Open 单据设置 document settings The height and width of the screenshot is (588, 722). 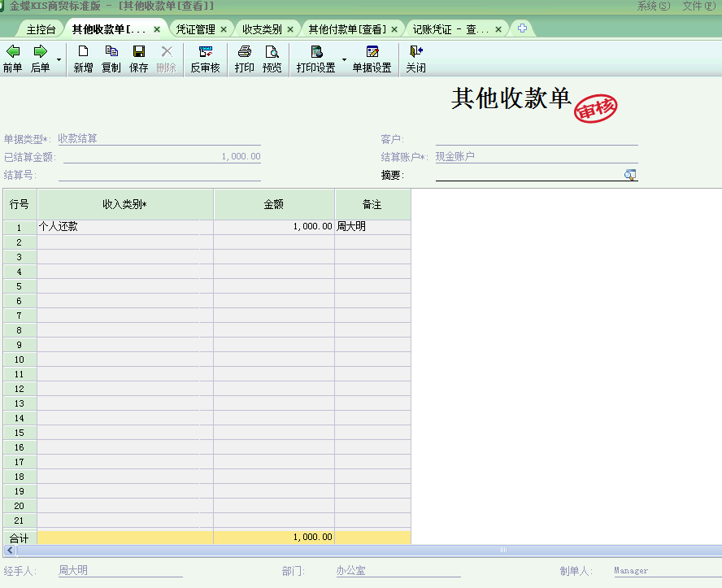tap(372, 59)
